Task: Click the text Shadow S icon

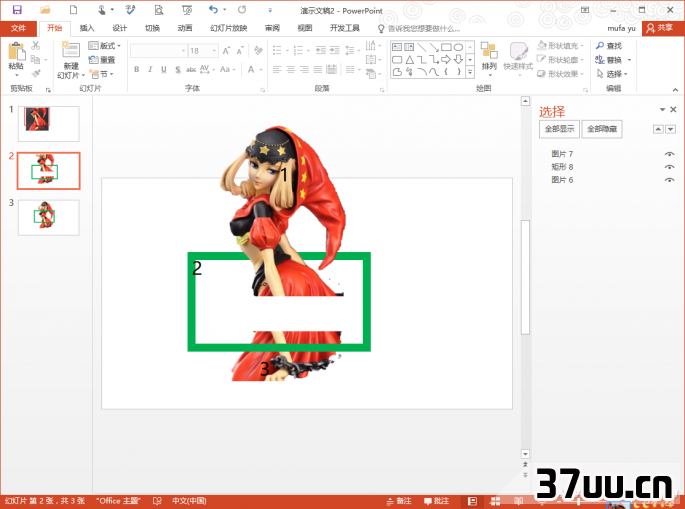Action: (x=178, y=69)
